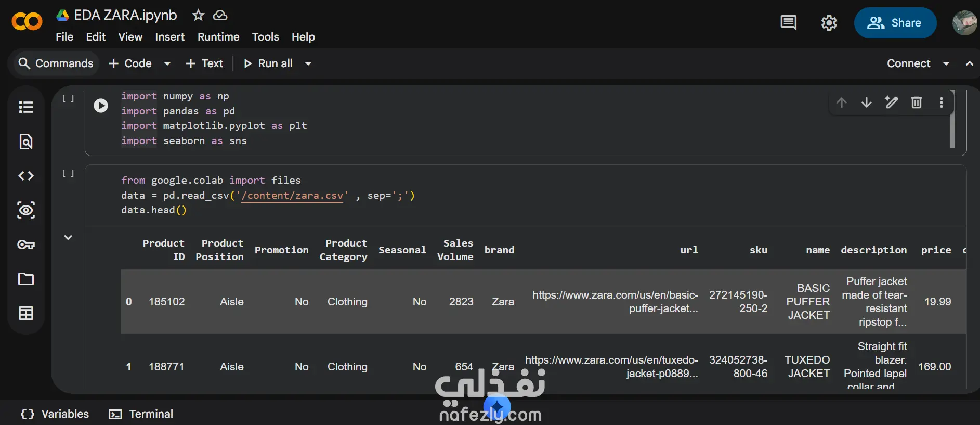
Task: Open the Files folder panel
Action: [26, 279]
